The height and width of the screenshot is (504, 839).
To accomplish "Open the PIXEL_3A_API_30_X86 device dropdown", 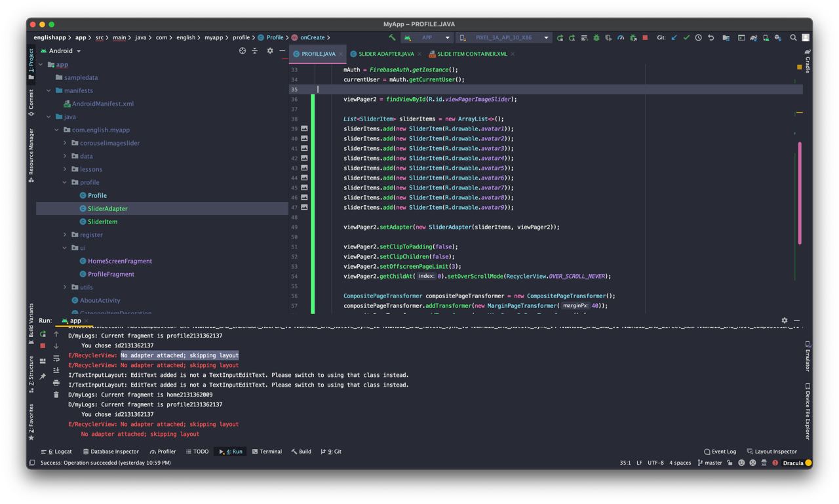I will [x=504, y=38].
